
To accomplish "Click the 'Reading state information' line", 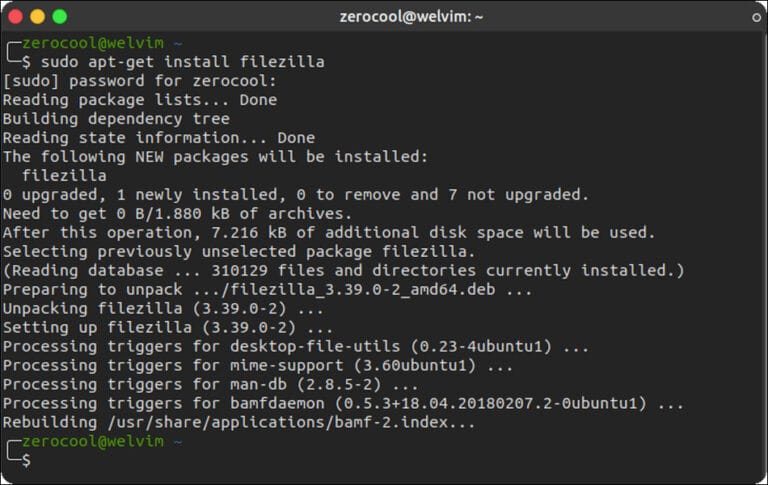I will [x=159, y=138].
